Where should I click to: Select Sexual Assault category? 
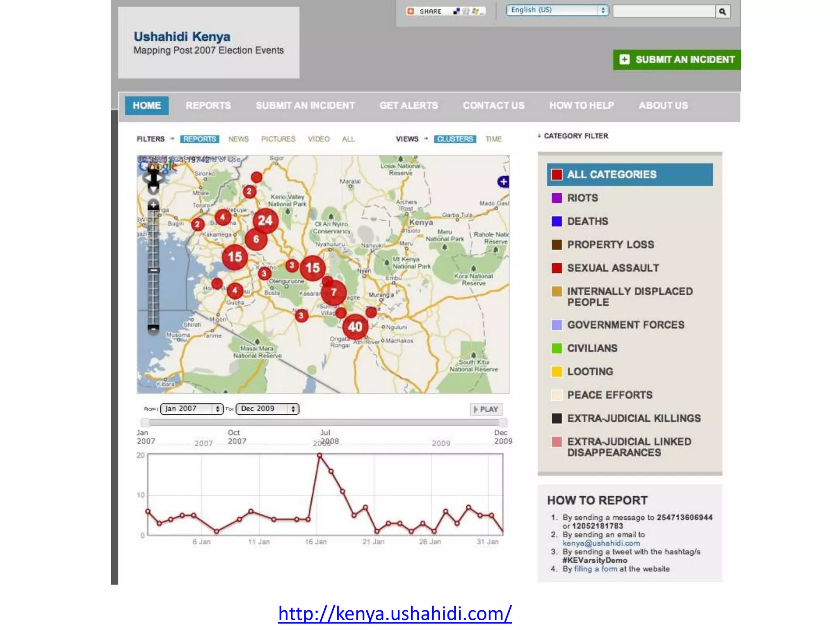[x=613, y=268]
